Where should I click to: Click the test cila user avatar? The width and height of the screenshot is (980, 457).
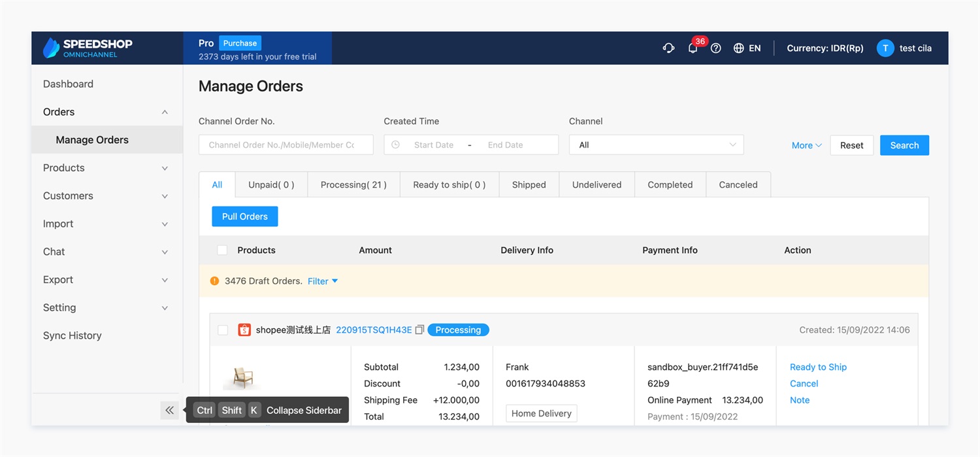click(x=885, y=48)
